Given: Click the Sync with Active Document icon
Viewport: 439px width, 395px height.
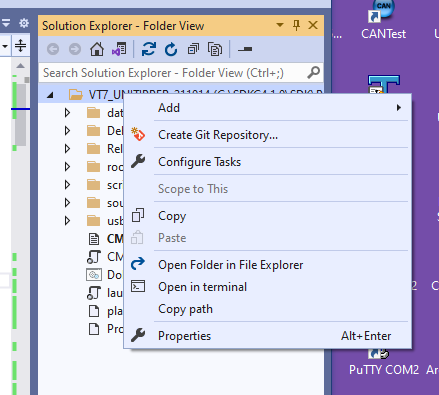Looking at the screenshot, I should [x=149, y=49].
